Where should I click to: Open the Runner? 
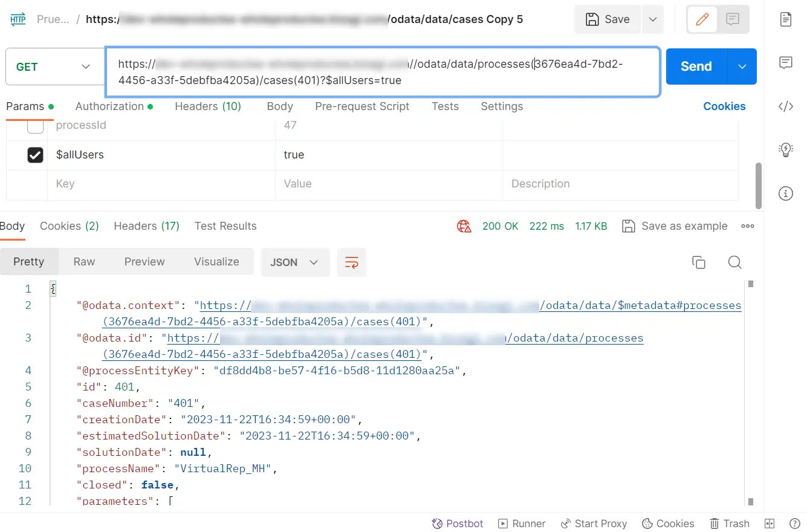click(x=522, y=524)
